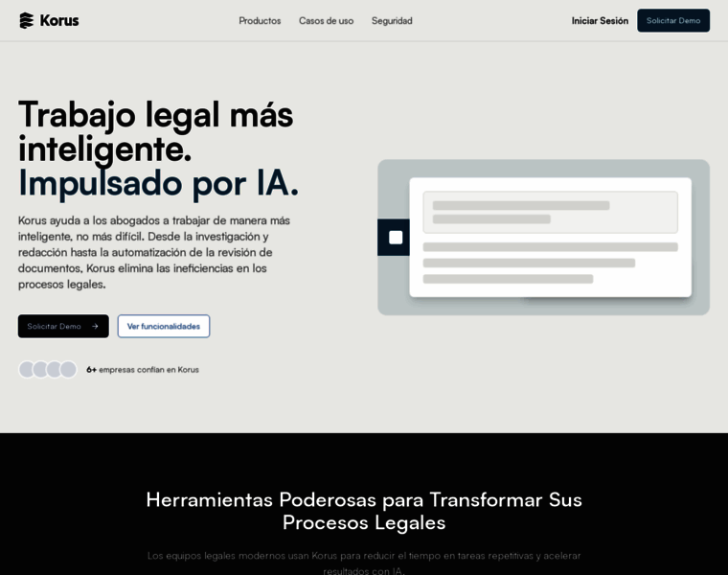Click '6+ empresas confían en Korus' text
This screenshot has width=728, height=575.
143,370
